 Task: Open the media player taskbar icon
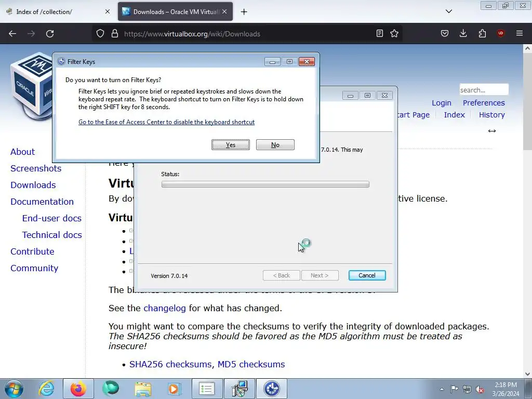tap(175, 389)
